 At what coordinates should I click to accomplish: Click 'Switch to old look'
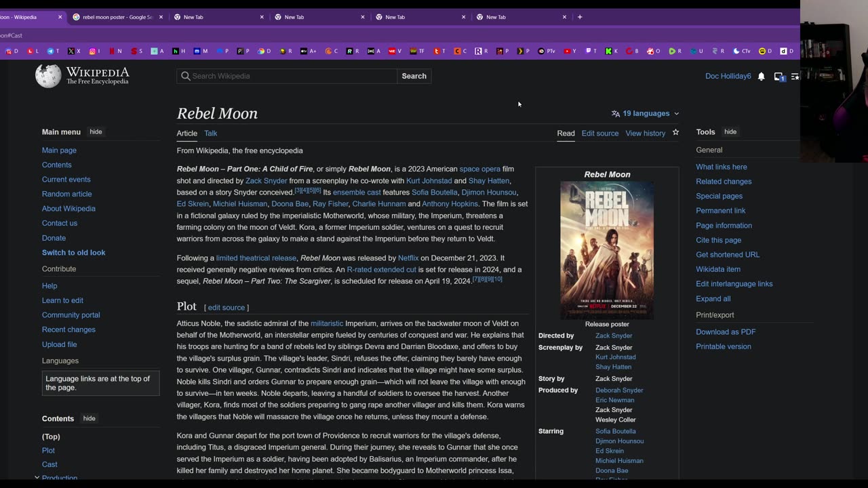(73, 252)
